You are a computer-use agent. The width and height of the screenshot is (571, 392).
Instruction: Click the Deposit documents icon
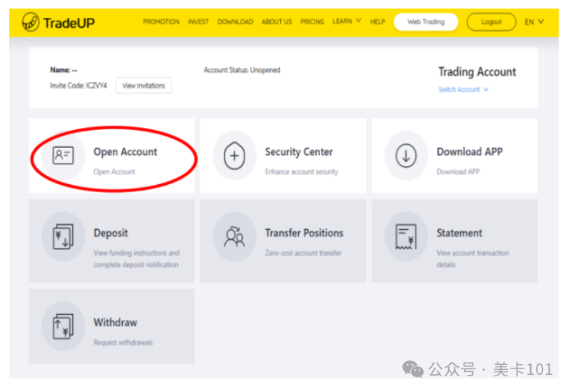point(63,236)
